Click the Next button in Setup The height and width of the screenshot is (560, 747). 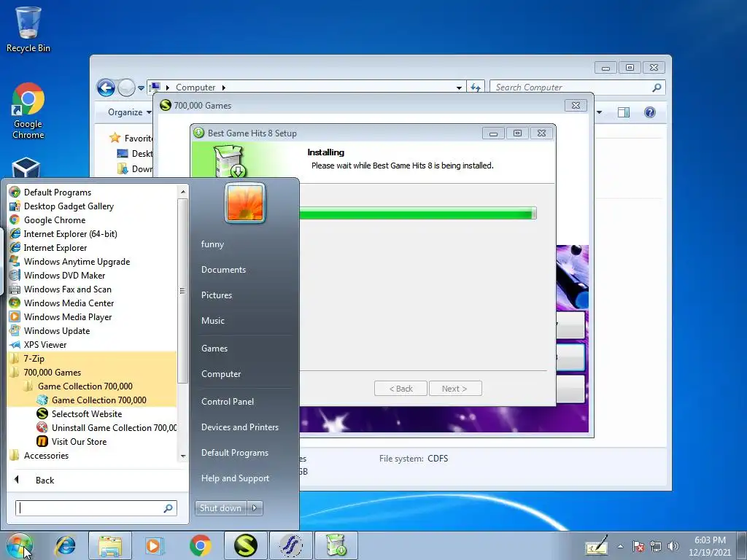click(x=455, y=389)
